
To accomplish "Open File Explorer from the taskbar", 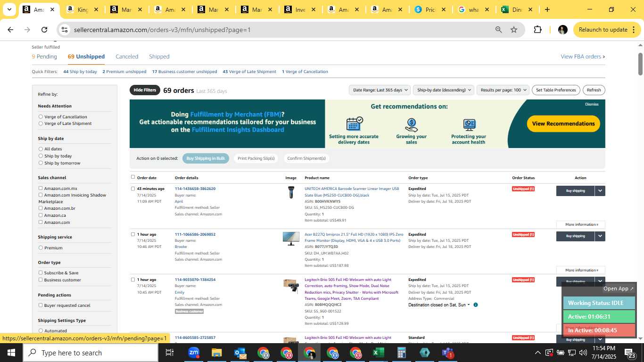I will point(216,353).
